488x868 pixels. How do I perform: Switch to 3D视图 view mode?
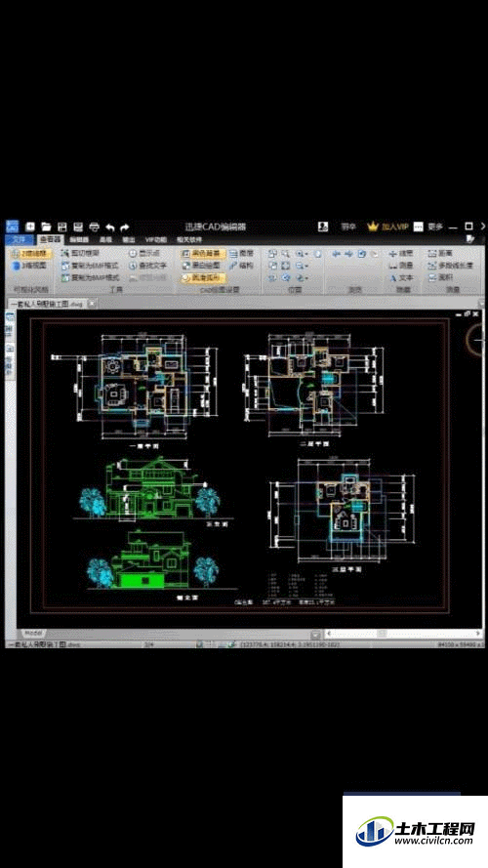point(30,266)
